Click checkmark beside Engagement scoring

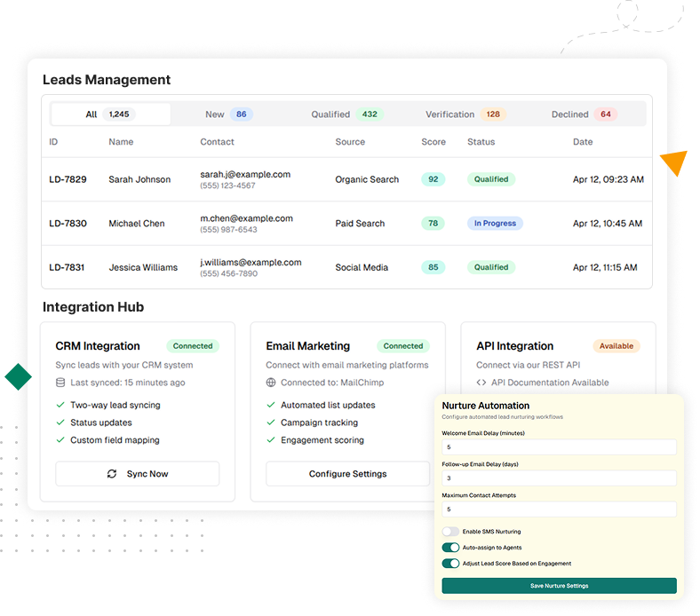(x=271, y=441)
